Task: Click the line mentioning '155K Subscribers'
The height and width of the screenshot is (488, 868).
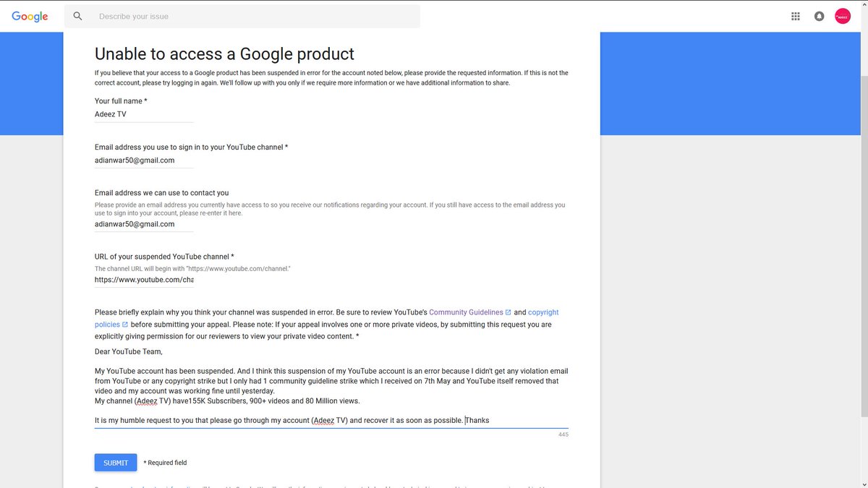Action: (227, 401)
